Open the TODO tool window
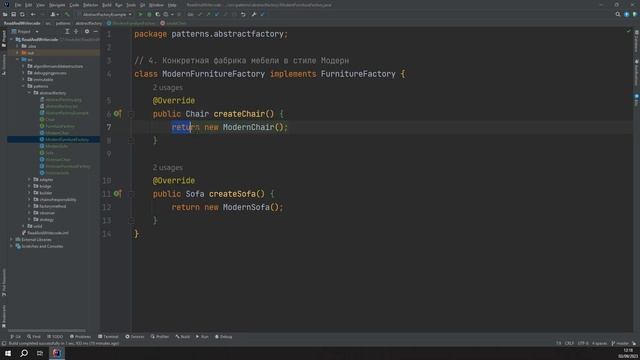The width and height of the screenshot is (640, 360). 55,337
